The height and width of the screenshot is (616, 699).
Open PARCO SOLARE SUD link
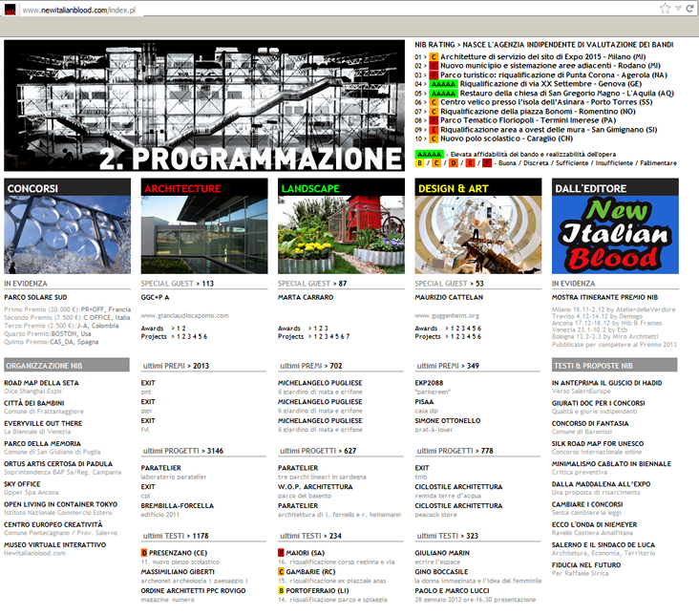pyautogui.click(x=35, y=297)
